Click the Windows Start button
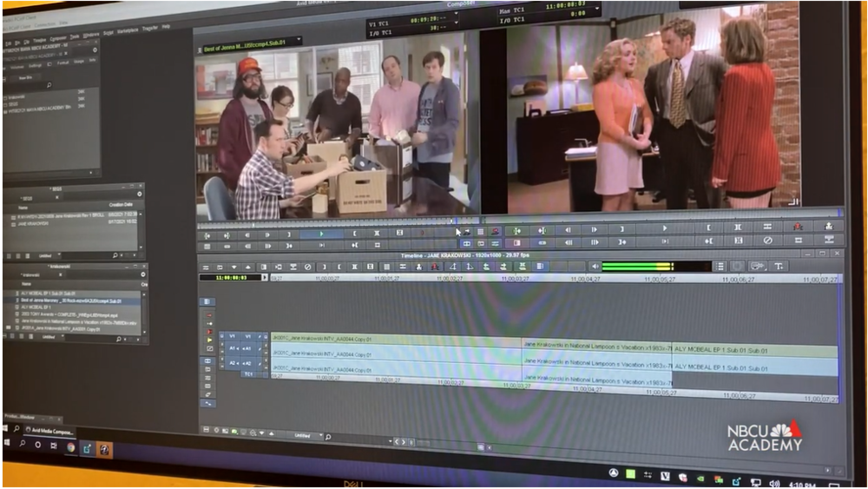 [7, 442]
